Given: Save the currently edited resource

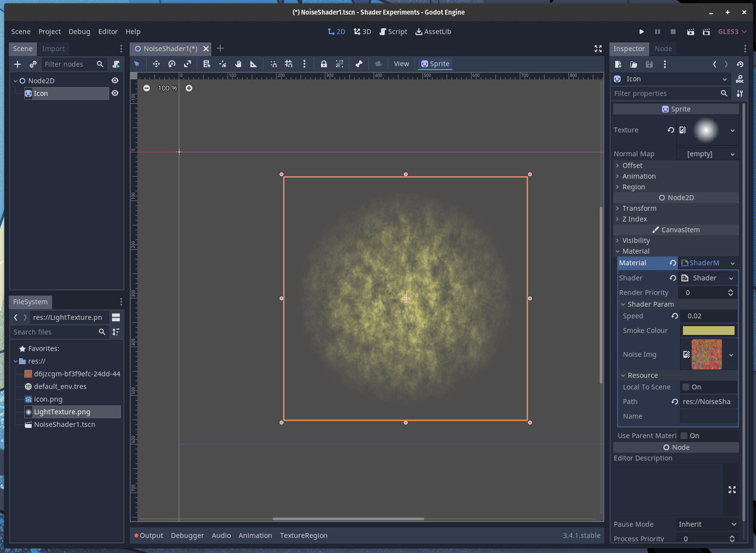Looking at the screenshot, I should [649, 64].
